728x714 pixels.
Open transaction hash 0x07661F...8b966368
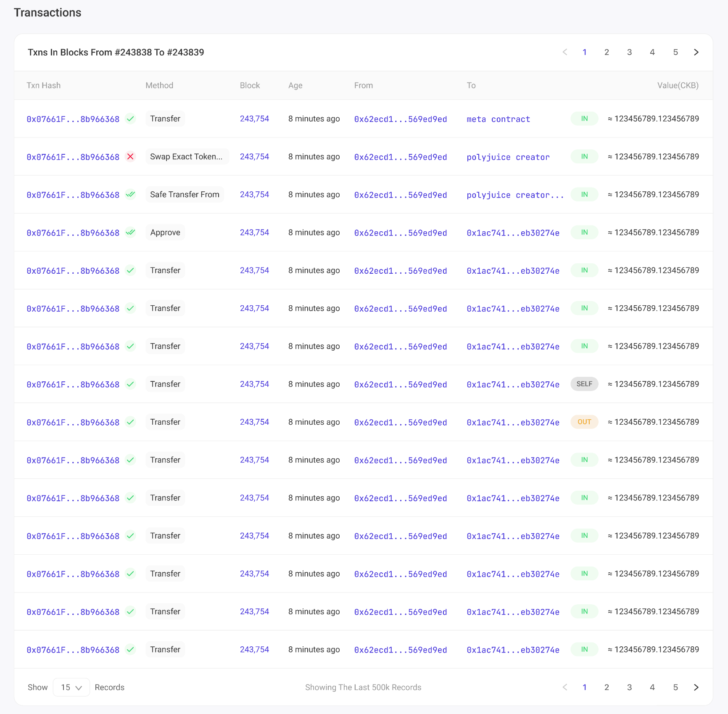tap(73, 119)
